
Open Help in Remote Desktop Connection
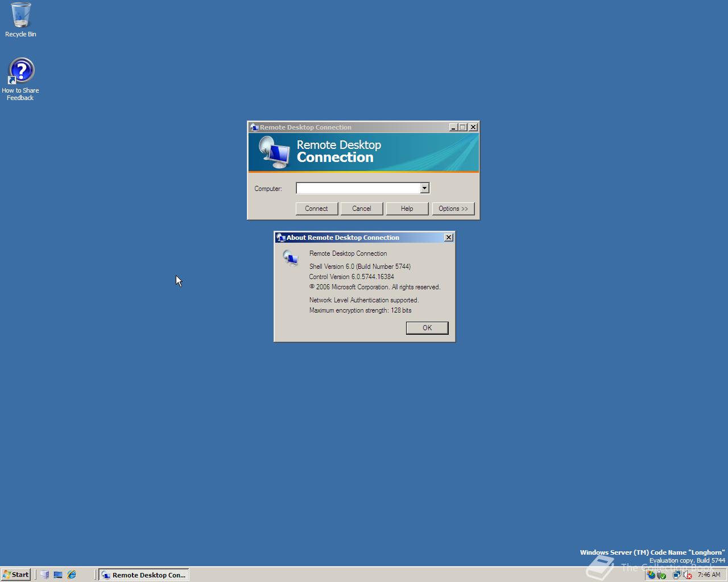407,209
